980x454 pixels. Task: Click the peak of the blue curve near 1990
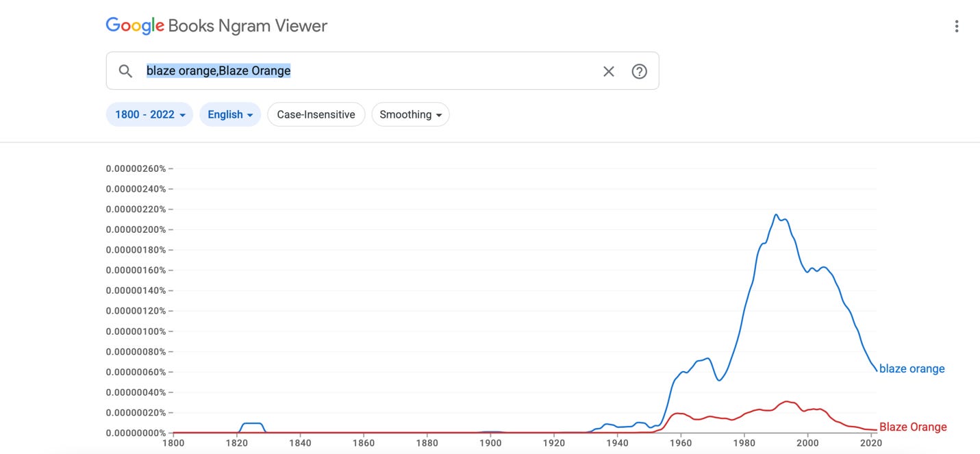coord(777,214)
